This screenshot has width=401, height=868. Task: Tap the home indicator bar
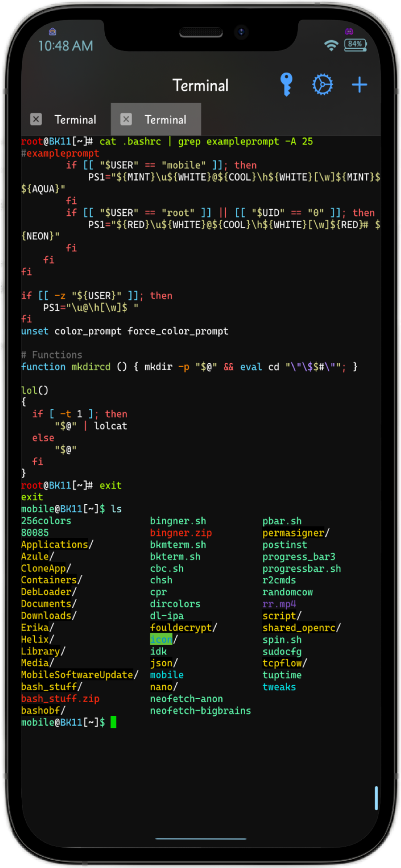coord(201,838)
